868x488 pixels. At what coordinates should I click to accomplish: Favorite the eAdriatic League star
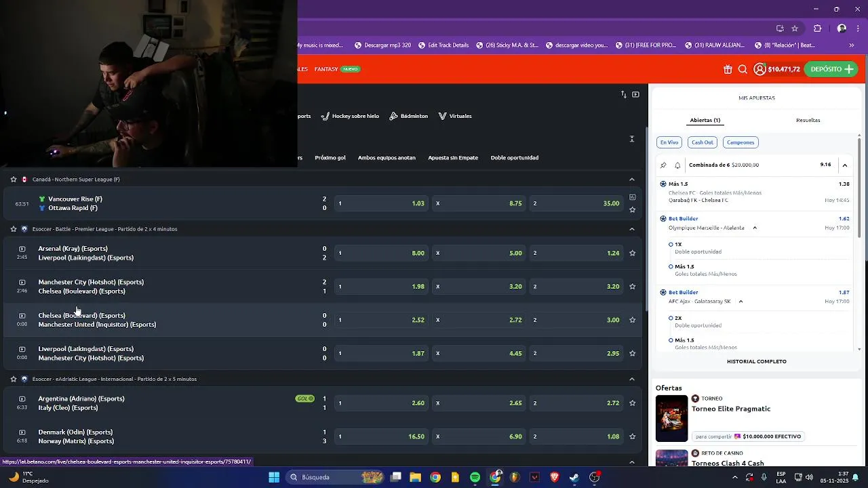coord(13,379)
